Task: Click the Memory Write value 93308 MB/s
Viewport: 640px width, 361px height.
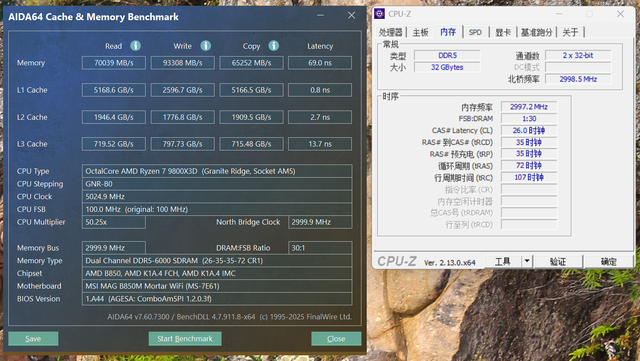Action: pos(182,63)
